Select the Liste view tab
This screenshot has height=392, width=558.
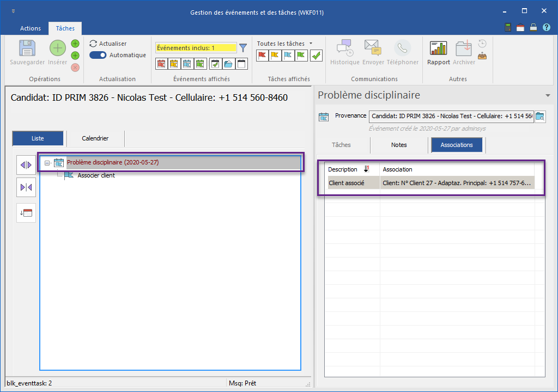pos(38,138)
